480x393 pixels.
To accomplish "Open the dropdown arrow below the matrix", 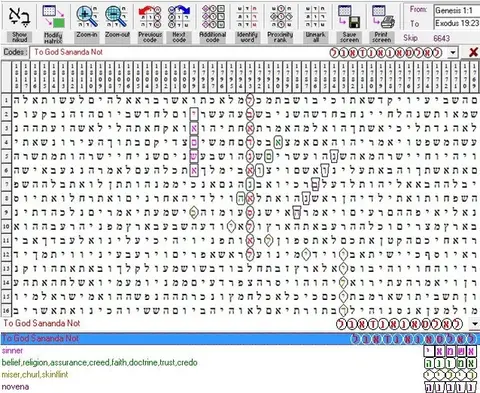I will [x=474, y=324].
